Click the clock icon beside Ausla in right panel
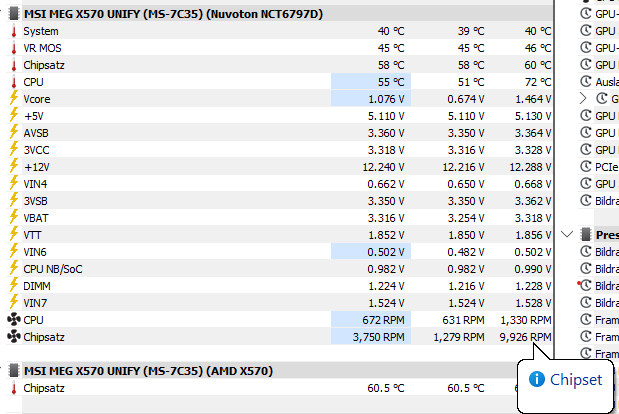Screen dimensions: 619x414 point(585,81)
